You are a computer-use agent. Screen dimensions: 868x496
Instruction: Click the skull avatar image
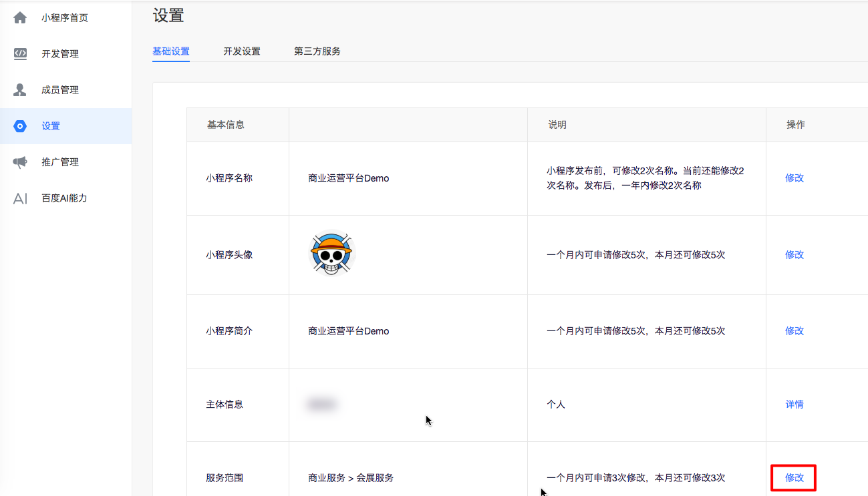331,254
